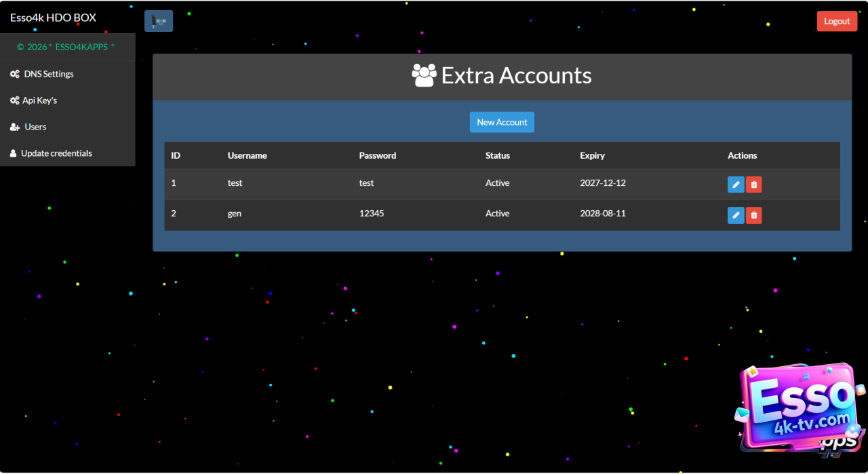Click the pencil edit icon for user test
The height and width of the screenshot is (474, 868).
tap(736, 184)
